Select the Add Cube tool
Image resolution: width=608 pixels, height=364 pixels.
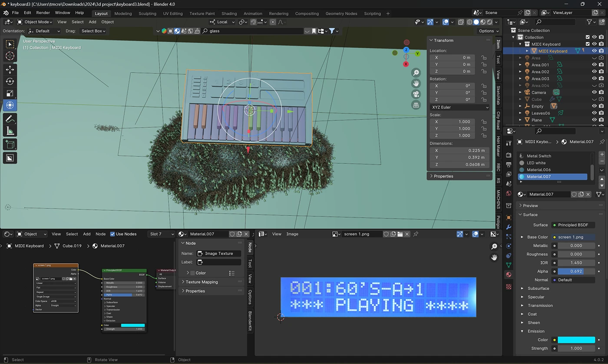(10, 144)
